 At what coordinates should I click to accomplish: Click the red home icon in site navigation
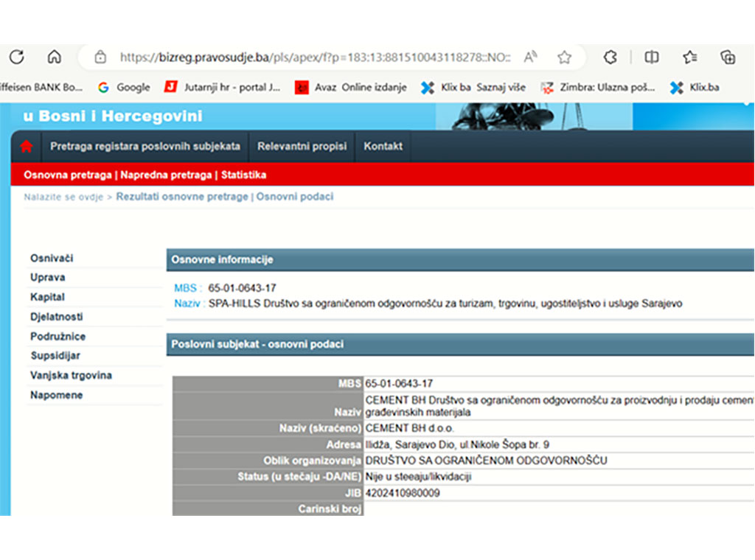pos(27,147)
